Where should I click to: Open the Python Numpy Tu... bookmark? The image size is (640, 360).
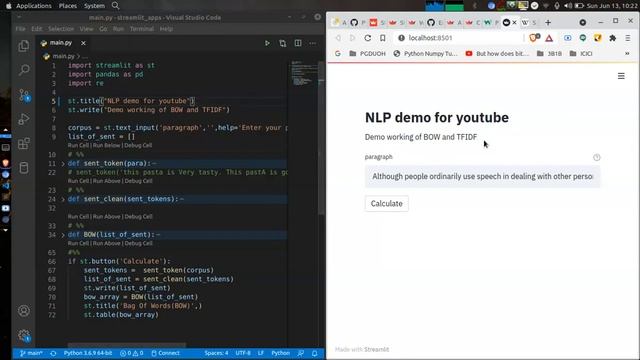pyautogui.click(x=425, y=53)
